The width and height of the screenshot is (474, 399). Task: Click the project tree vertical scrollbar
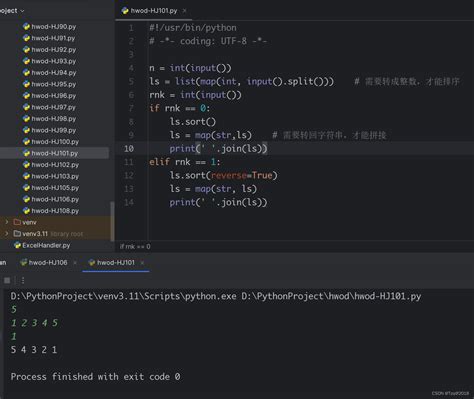[x=112, y=220]
